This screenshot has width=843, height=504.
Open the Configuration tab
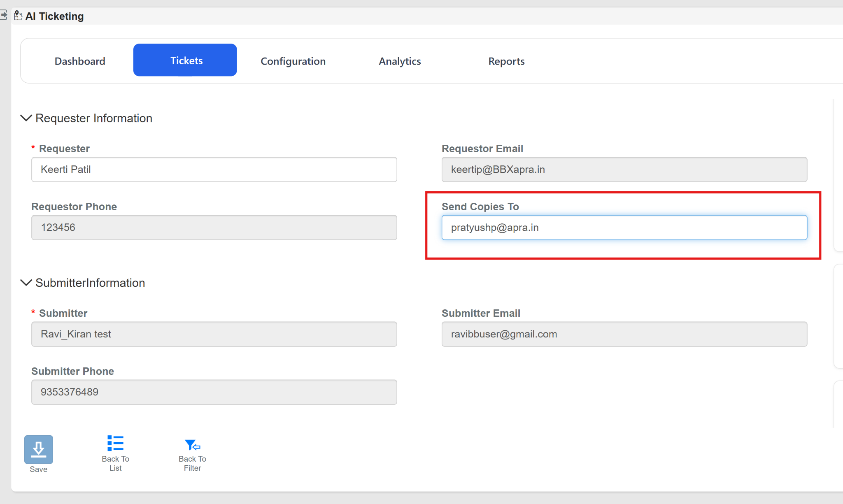tap(293, 61)
